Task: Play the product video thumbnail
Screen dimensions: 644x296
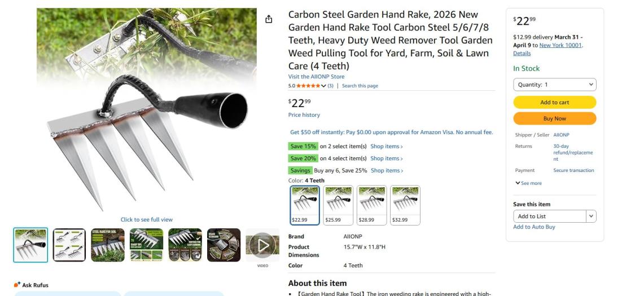Action: tap(262, 245)
